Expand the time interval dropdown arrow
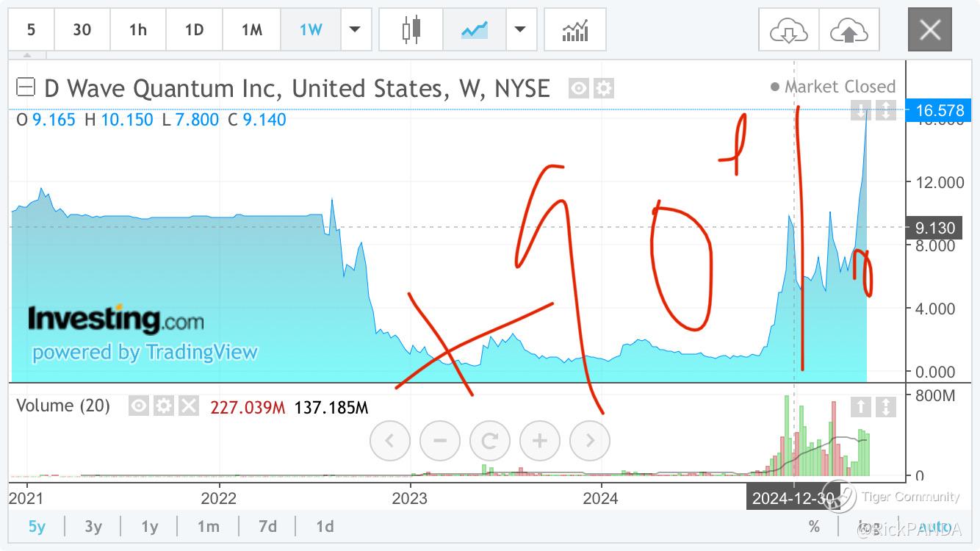The width and height of the screenshot is (980, 551). pyautogui.click(x=356, y=30)
